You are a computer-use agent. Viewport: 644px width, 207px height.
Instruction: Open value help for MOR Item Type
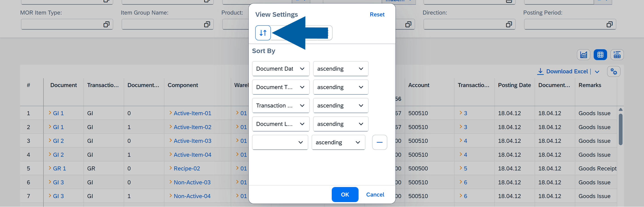(x=107, y=24)
